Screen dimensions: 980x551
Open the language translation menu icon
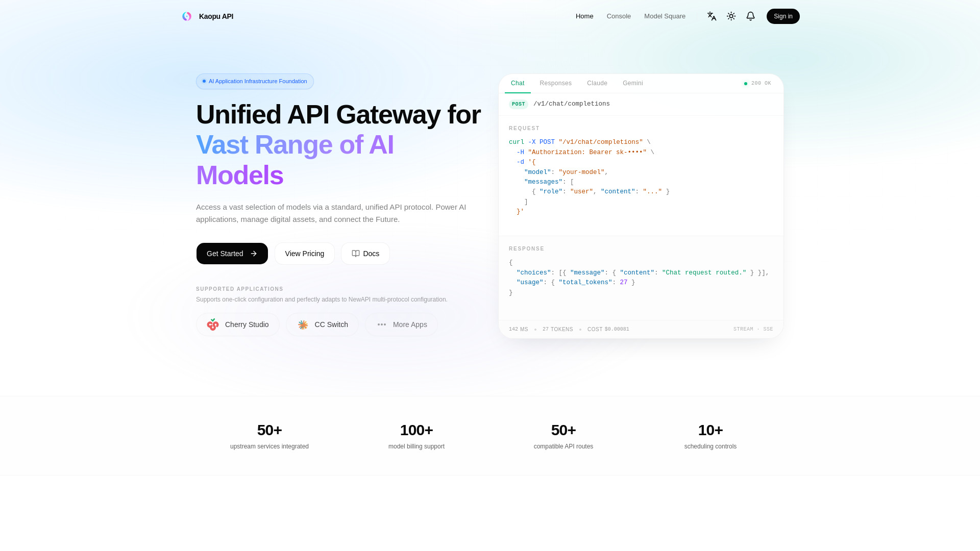(x=712, y=16)
